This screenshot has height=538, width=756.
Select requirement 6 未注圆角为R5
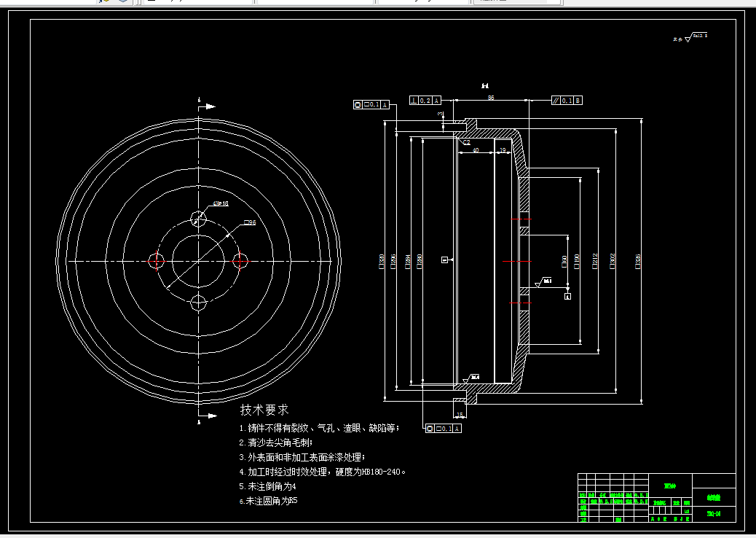[x=268, y=501]
